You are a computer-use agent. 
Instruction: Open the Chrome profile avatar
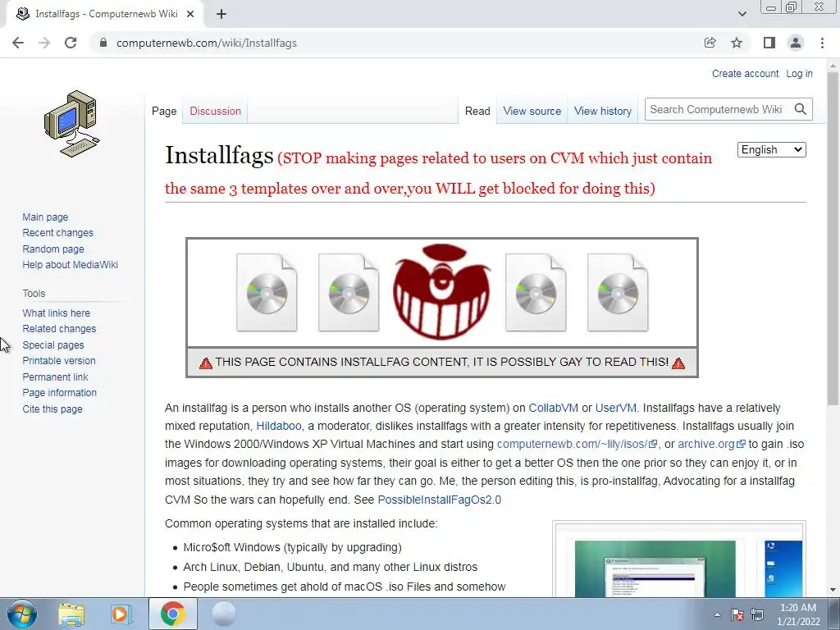796,43
